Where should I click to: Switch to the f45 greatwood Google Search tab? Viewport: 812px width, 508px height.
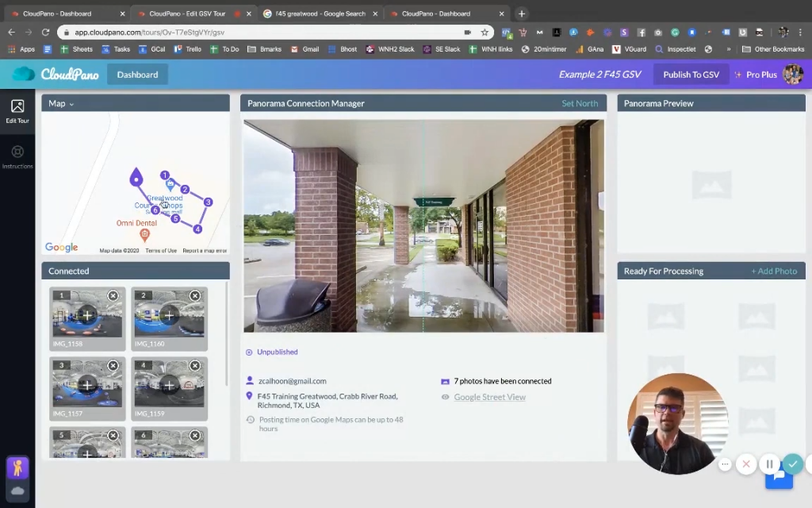pos(320,13)
